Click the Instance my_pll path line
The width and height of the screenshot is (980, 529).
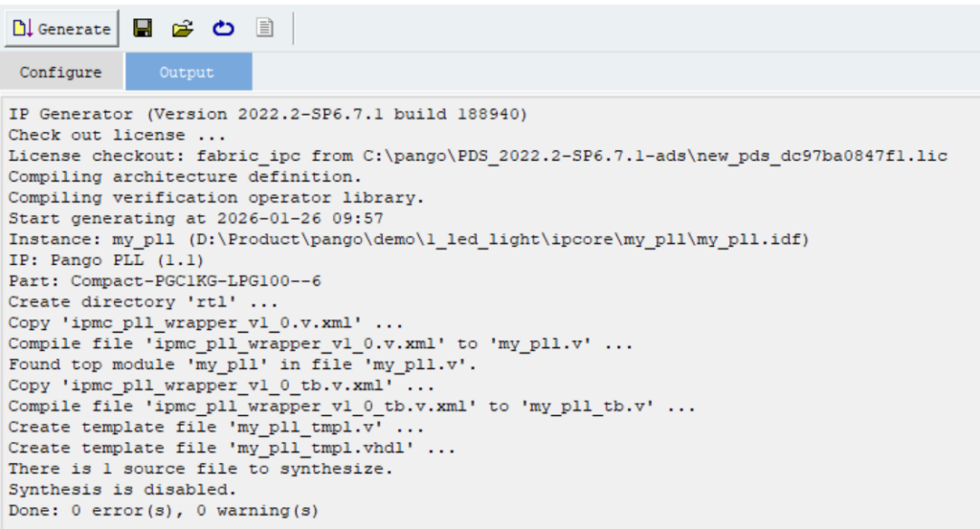tap(410, 239)
